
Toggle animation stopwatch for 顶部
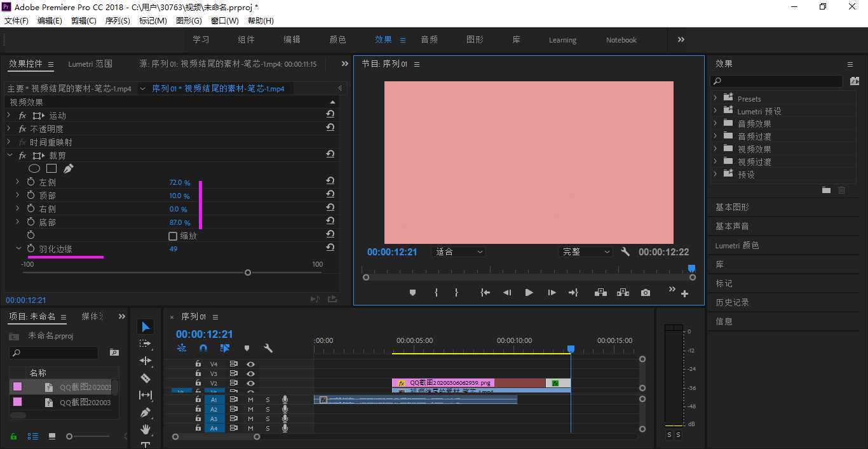[31, 196]
